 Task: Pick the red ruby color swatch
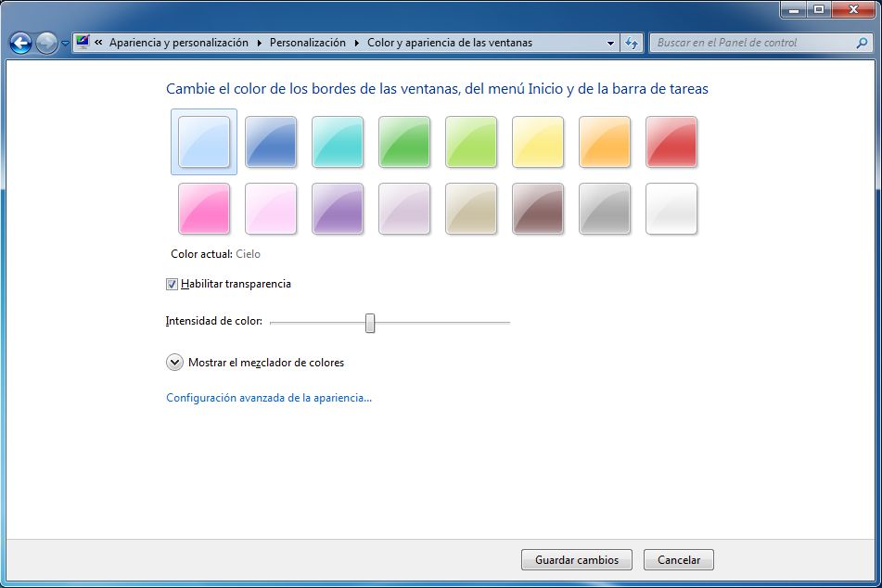pyautogui.click(x=671, y=142)
